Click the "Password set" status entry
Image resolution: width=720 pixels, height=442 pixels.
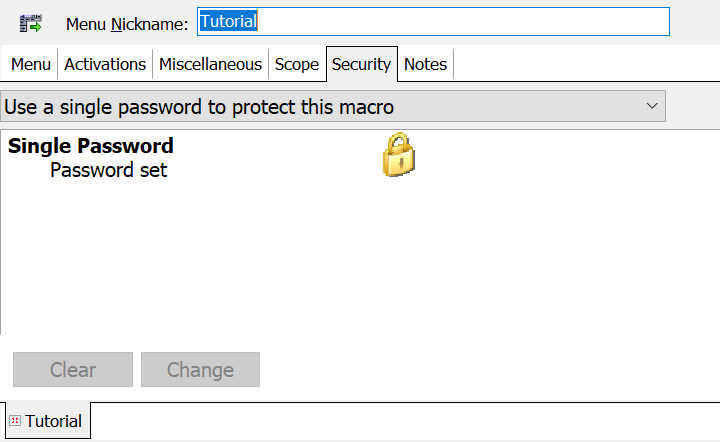108,170
